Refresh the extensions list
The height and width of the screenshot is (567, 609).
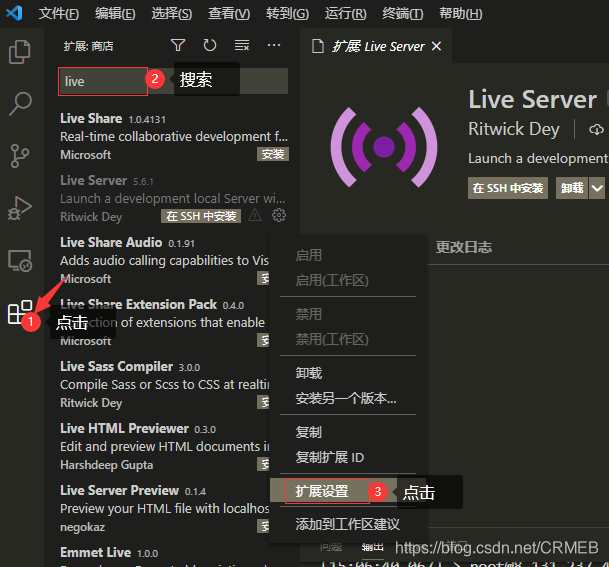click(x=210, y=45)
